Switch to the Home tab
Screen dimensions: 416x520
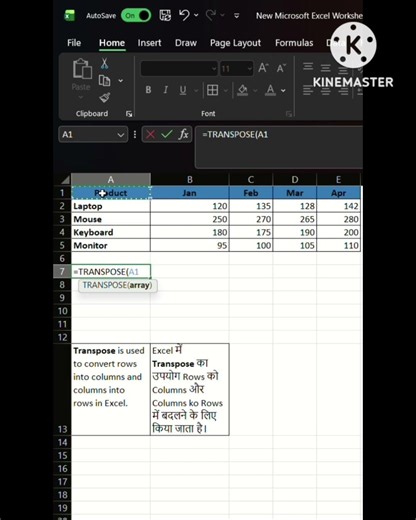click(x=112, y=43)
